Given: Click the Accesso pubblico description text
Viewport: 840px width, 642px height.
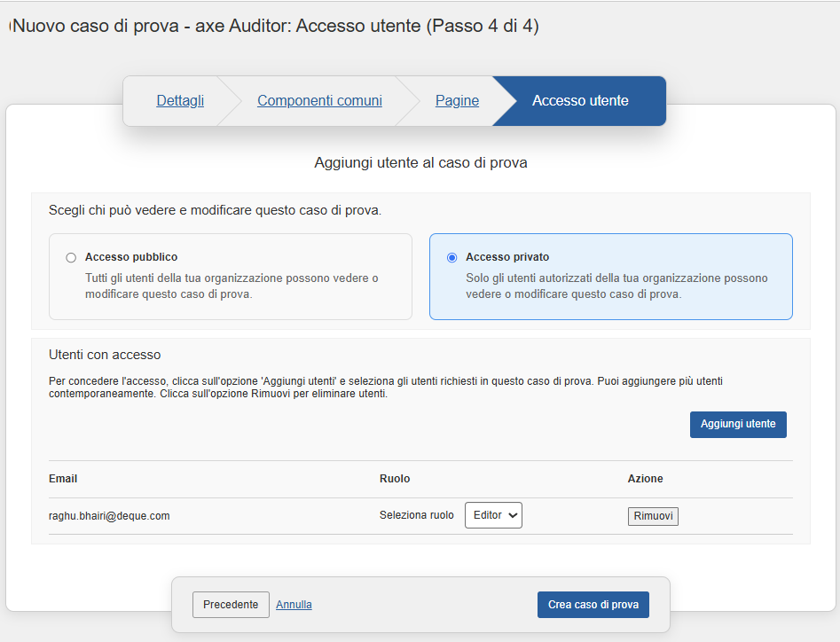Looking at the screenshot, I should pos(232,286).
